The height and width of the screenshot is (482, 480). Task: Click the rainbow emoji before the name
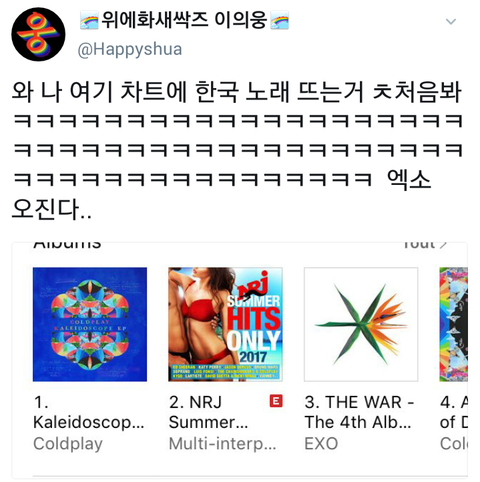pyautogui.click(x=89, y=20)
